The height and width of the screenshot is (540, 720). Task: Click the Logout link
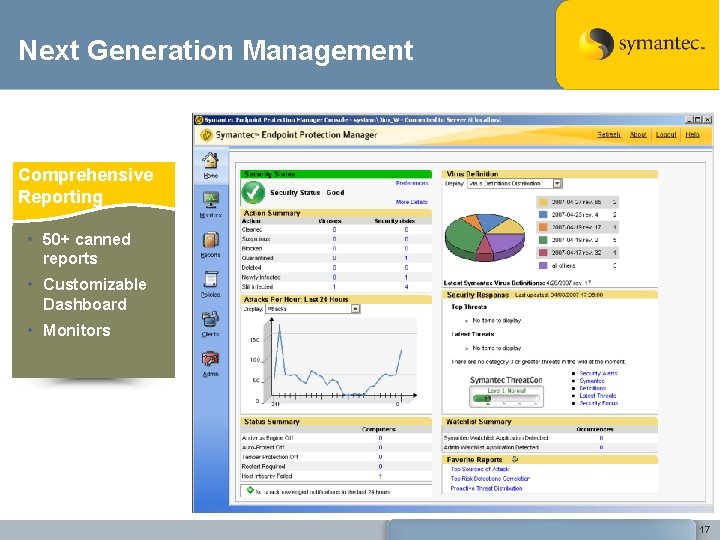coord(666,135)
